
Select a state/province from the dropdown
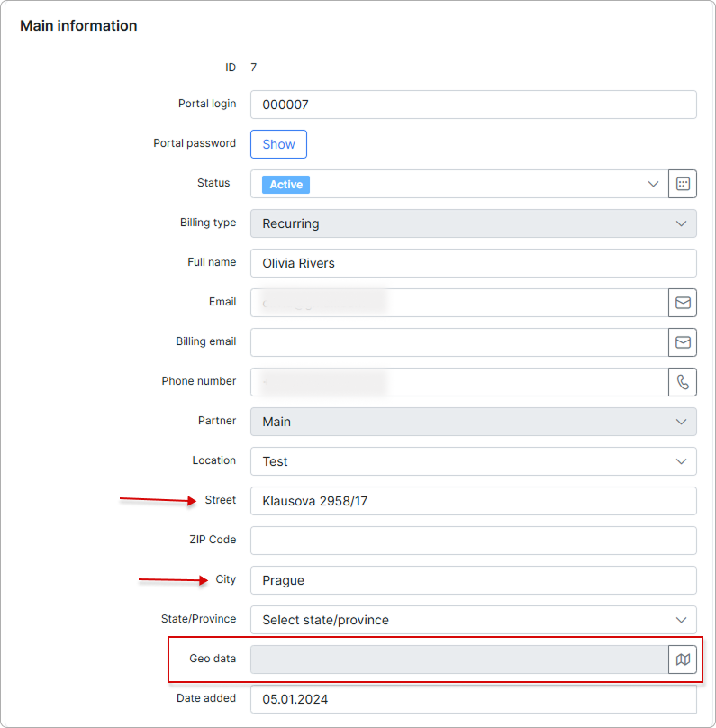[x=473, y=620]
